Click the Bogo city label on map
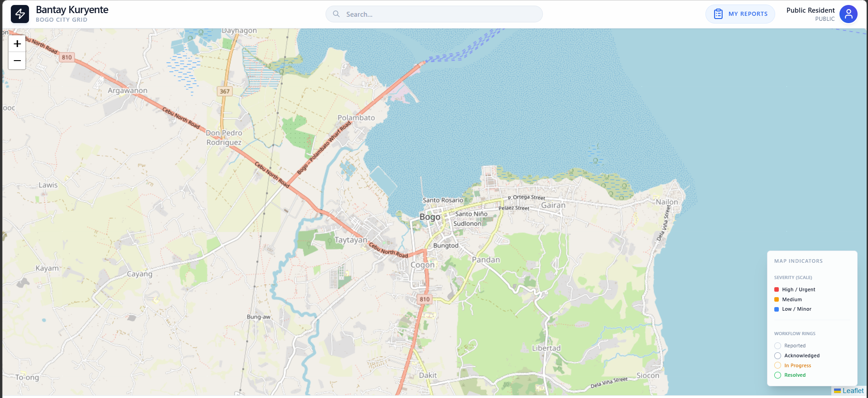The height and width of the screenshot is (398, 868). [430, 217]
